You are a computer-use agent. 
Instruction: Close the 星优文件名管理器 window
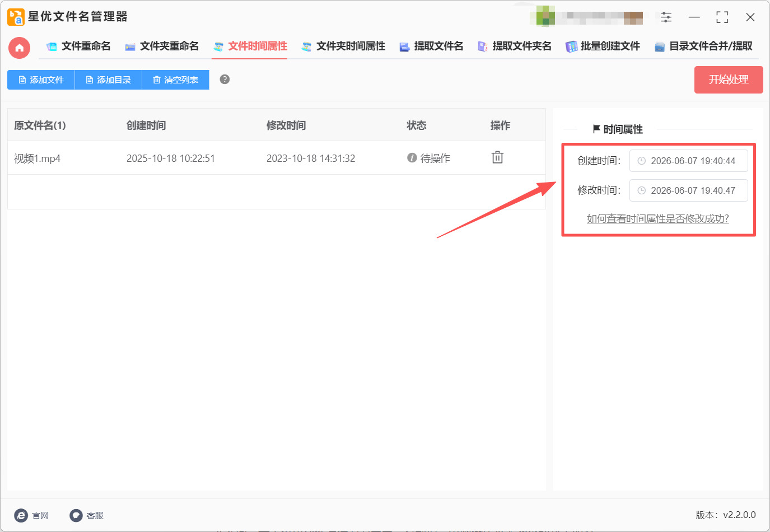750,17
